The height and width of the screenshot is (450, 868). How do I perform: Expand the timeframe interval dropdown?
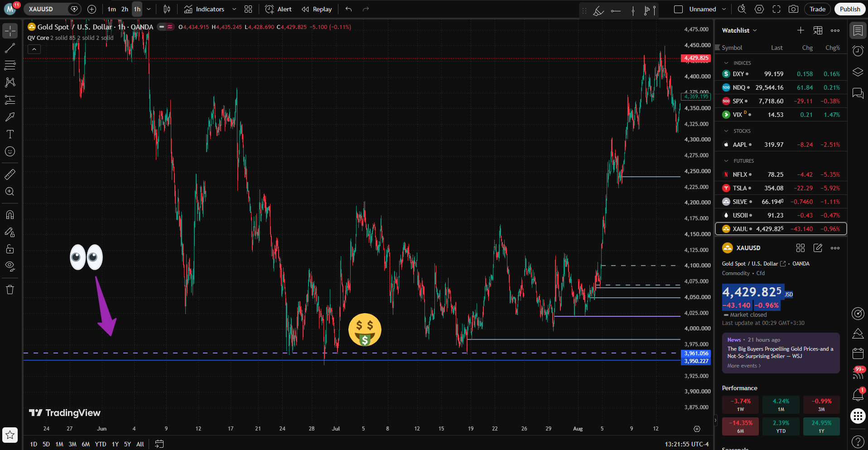(149, 9)
